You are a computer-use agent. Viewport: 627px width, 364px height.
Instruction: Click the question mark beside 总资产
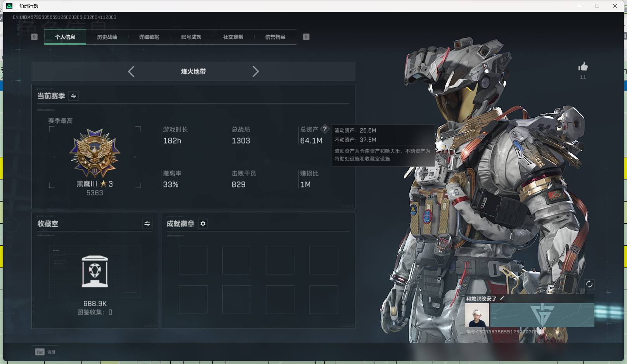(x=325, y=129)
